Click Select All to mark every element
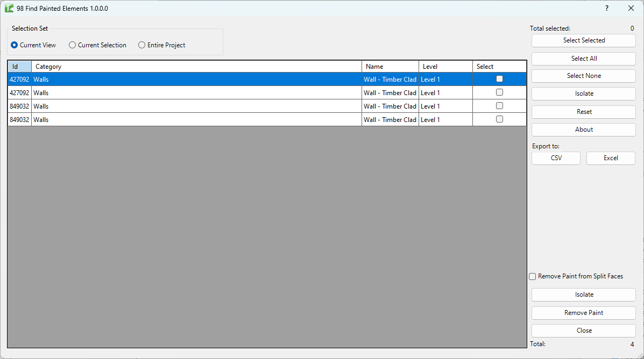 pos(583,58)
